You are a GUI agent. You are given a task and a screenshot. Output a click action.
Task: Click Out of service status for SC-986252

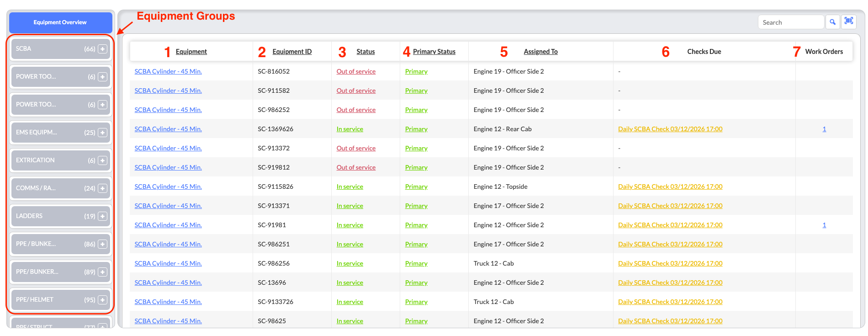(x=356, y=110)
